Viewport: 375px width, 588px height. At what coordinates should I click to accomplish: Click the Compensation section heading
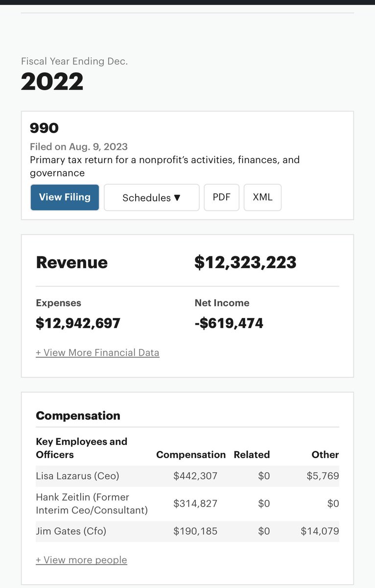point(78,416)
